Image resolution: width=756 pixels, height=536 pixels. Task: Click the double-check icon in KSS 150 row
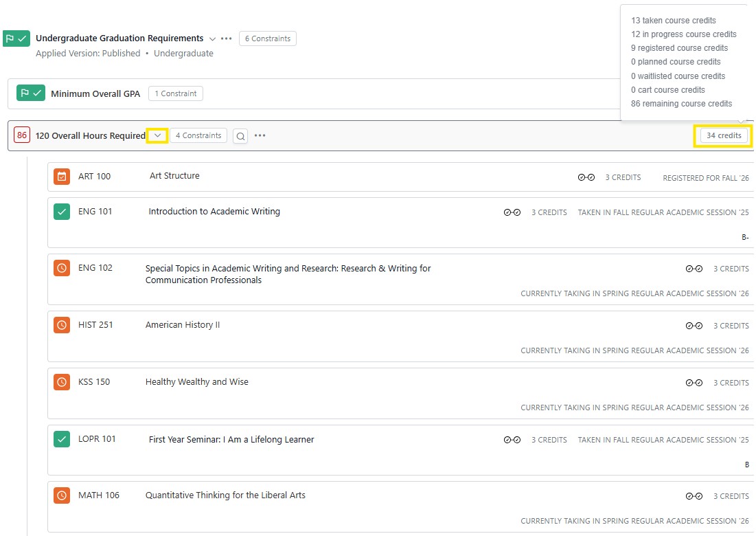click(x=694, y=383)
